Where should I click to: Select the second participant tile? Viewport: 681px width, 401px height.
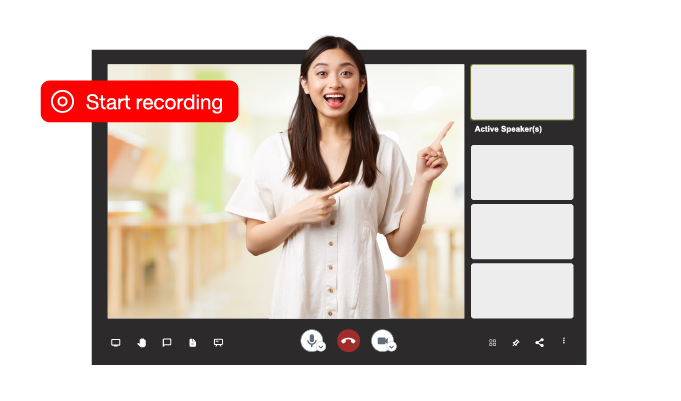click(x=522, y=172)
